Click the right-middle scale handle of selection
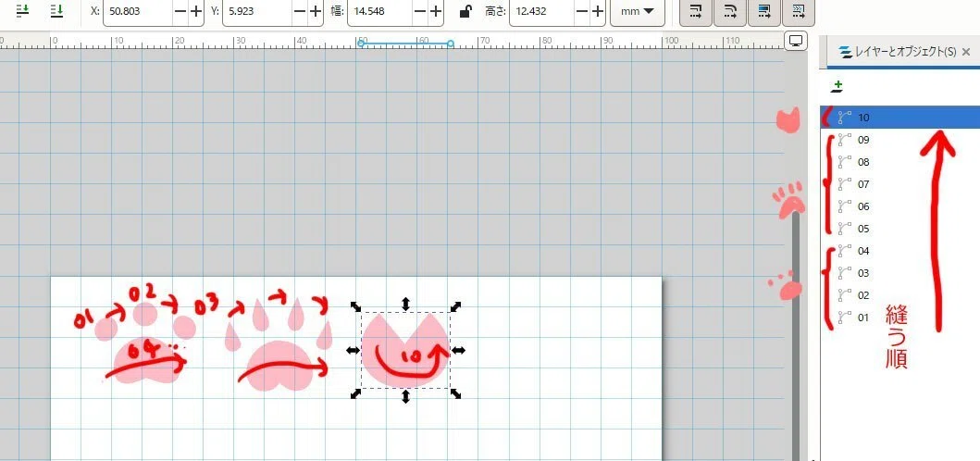980x461 pixels. pyautogui.click(x=458, y=351)
